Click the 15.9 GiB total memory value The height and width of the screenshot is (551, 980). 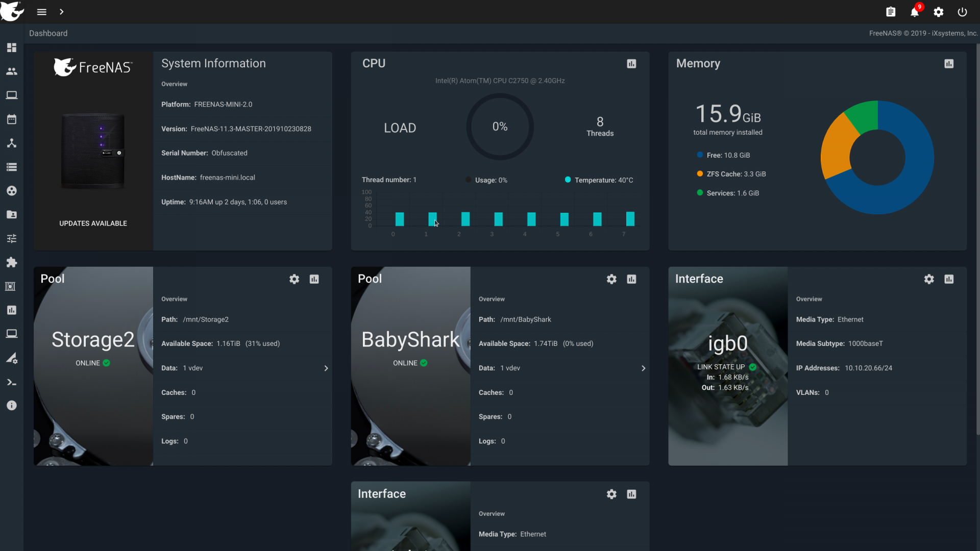point(728,114)
